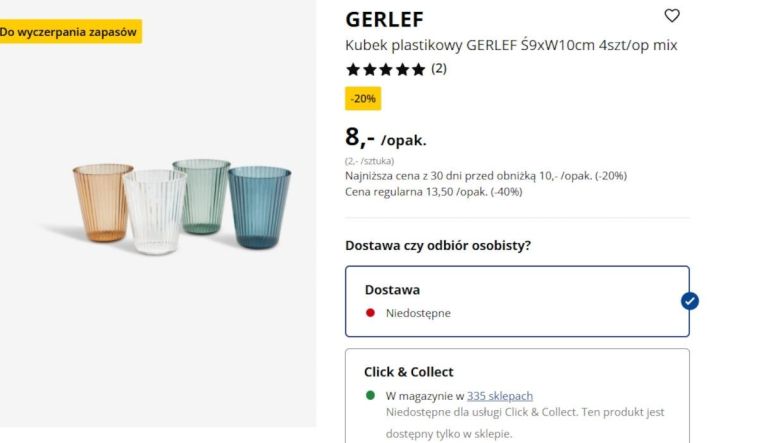
Task: Click the green in-stock status dot
Action: [x=370, y=395]
